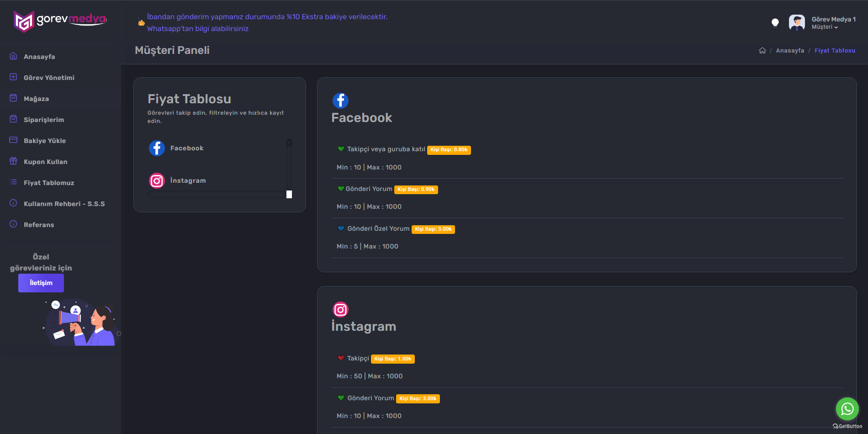
Task: Open Fiyat Tablomuz from the sidebar
Action: click(49, 183)
